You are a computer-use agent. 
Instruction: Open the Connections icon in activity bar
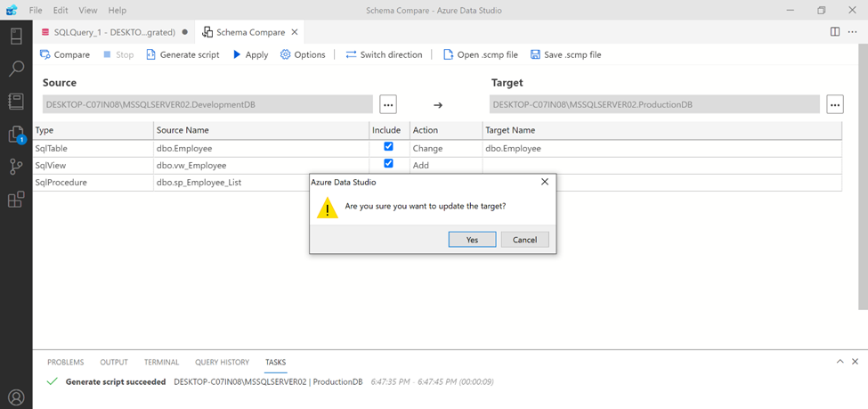tap(16, 37)
